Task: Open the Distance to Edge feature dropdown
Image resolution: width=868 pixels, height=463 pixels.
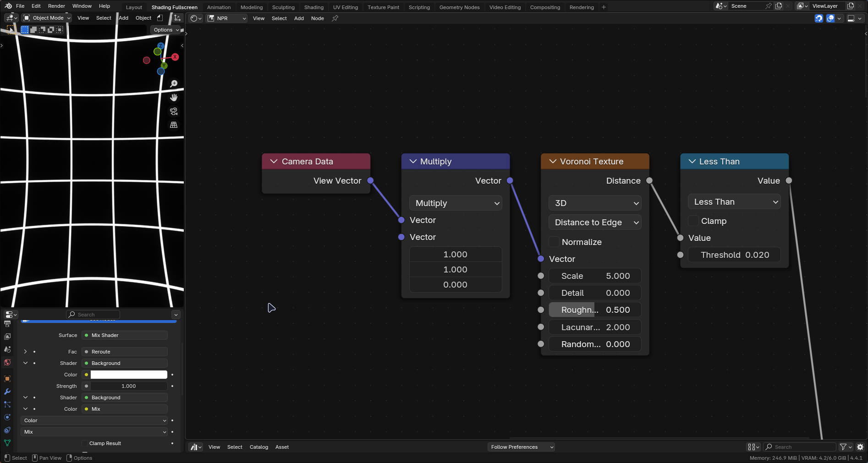Action: (595, 223)
